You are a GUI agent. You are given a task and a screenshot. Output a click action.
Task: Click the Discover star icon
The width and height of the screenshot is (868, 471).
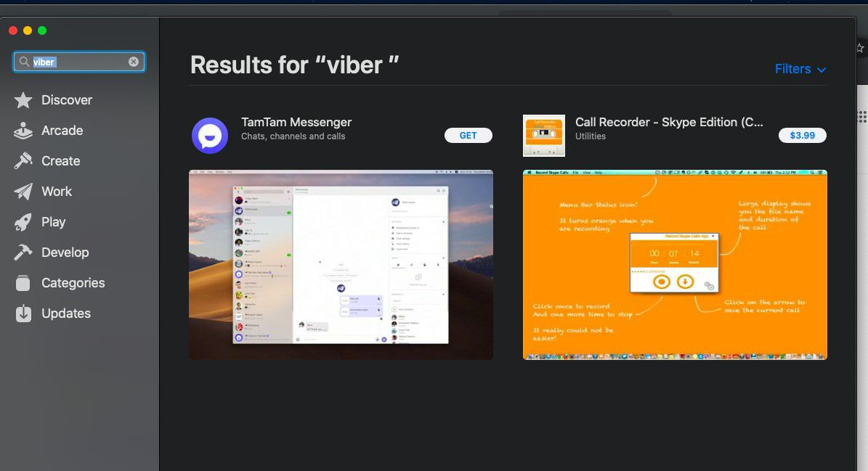coord(23,100)
